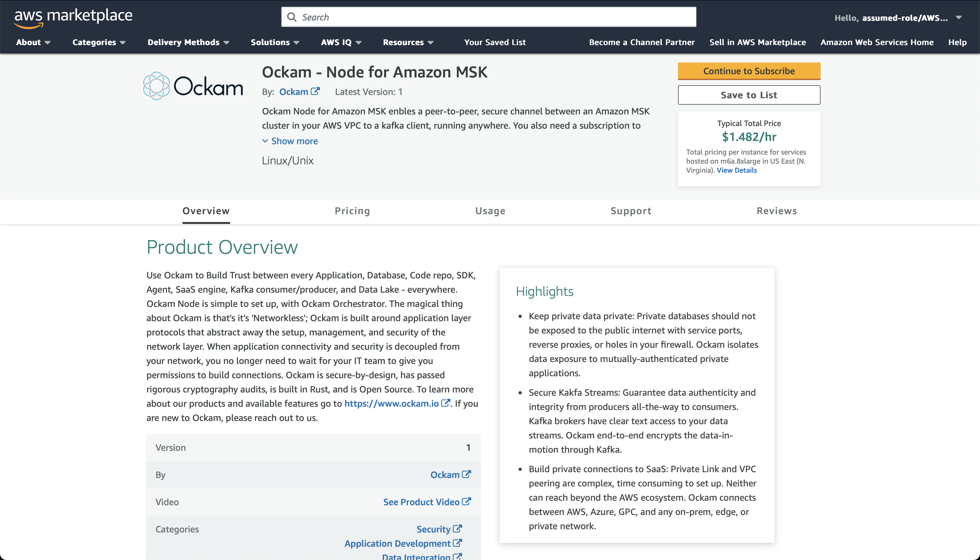Image resolution: width=980 pixels, height=560 pixels.
Task: Click the AWS Marketplace logo
Action: (x=73, y=18)
